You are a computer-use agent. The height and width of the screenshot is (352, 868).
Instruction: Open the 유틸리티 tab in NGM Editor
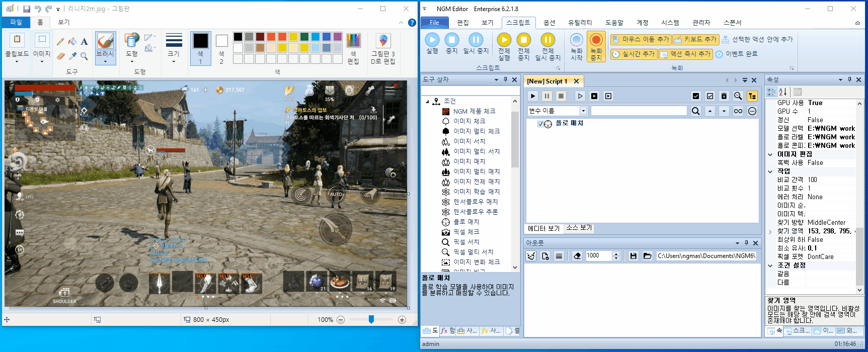[x=580, y=23]
